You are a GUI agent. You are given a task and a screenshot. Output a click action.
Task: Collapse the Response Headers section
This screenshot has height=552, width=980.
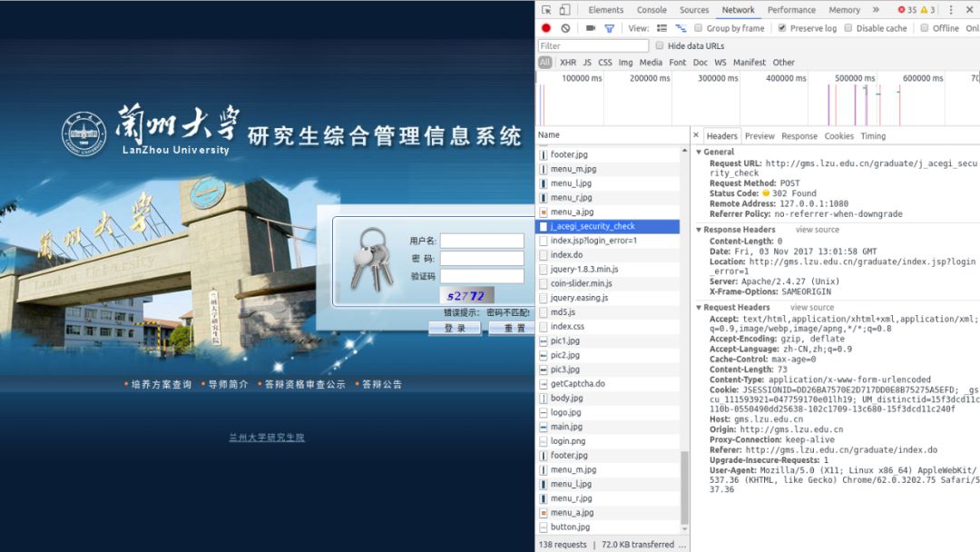point(699,230)
